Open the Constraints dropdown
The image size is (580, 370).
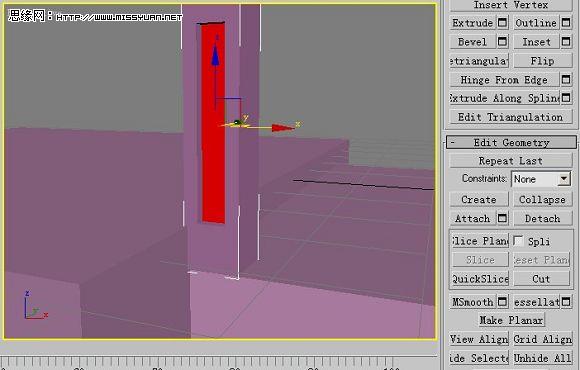(563, 179)
